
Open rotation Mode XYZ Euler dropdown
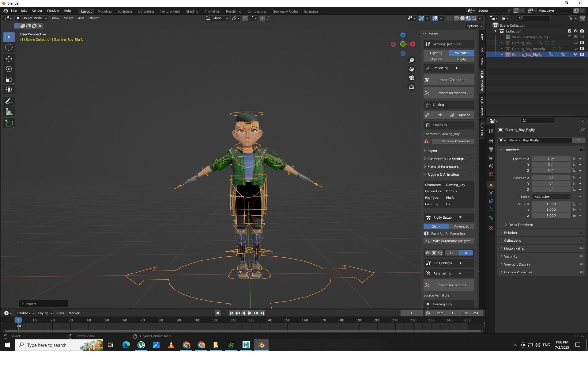[551, 197]
